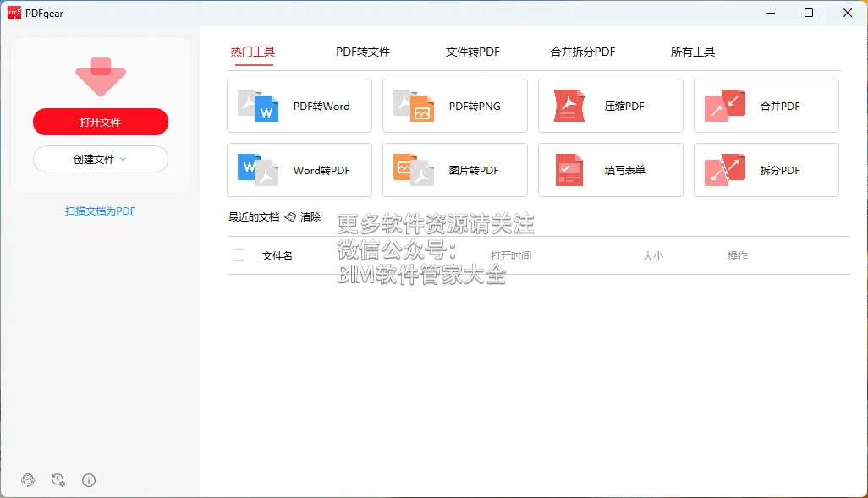Screen dimensions: 868x498
Task: Click the 图片转PDF tool icon
Action: [x=414, y=170]
